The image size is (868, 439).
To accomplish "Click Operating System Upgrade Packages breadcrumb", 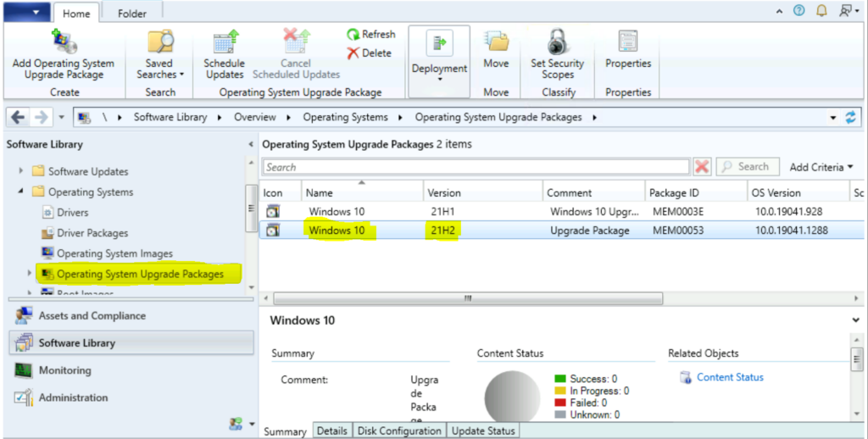I will tap(498, 117).
